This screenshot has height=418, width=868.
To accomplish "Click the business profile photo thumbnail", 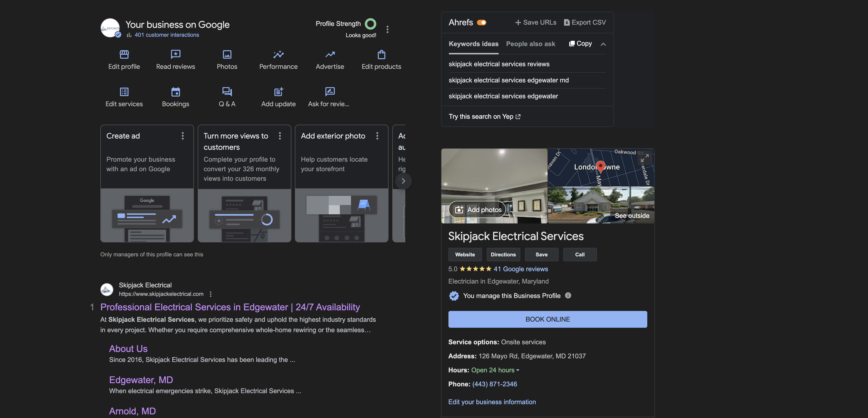I will point(110,27).
